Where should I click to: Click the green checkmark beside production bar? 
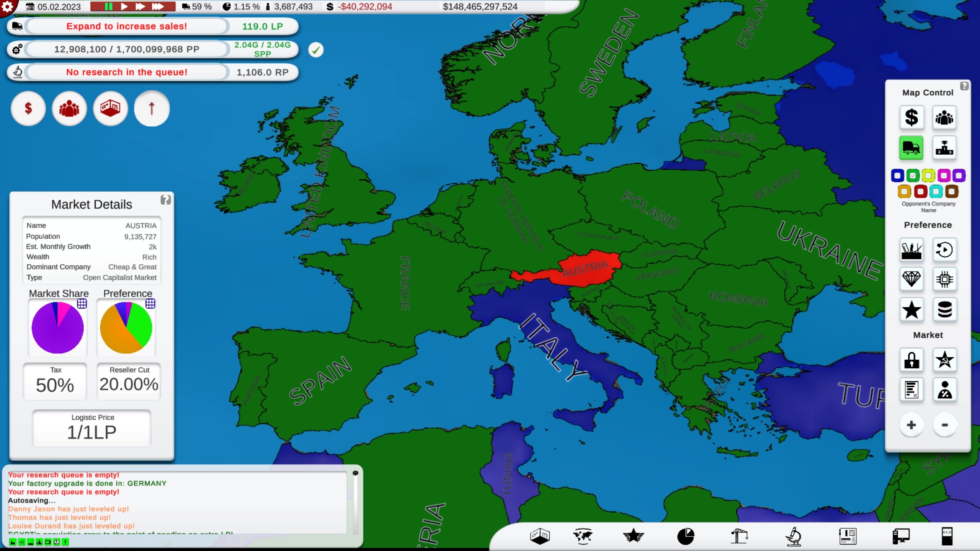pyautogui.click(x=316, y=50)
